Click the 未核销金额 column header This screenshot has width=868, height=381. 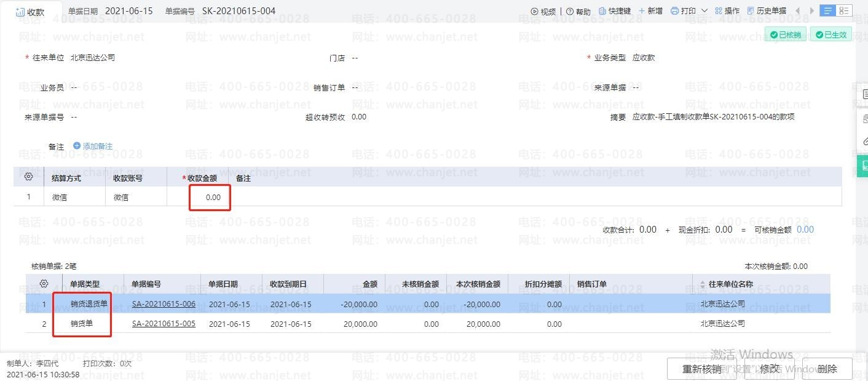pyautogui.click(x=420, y=284)
